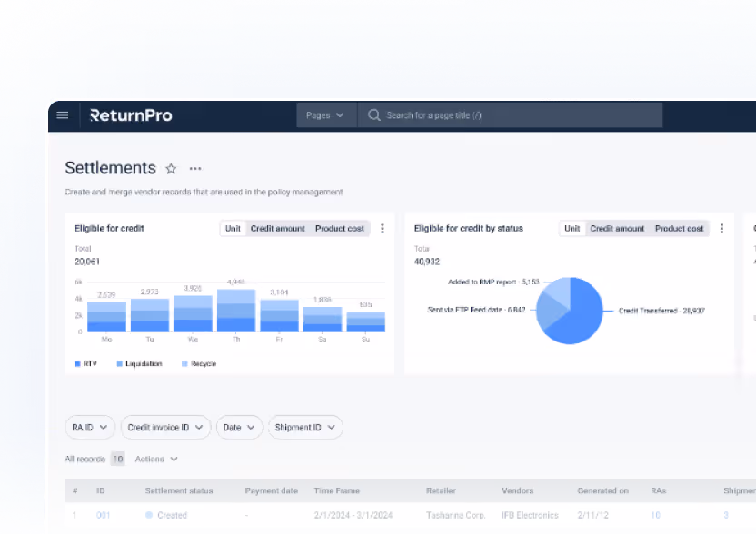Expand the Credit invoice ID filter

pyautogui.click(x=165, y=427)
